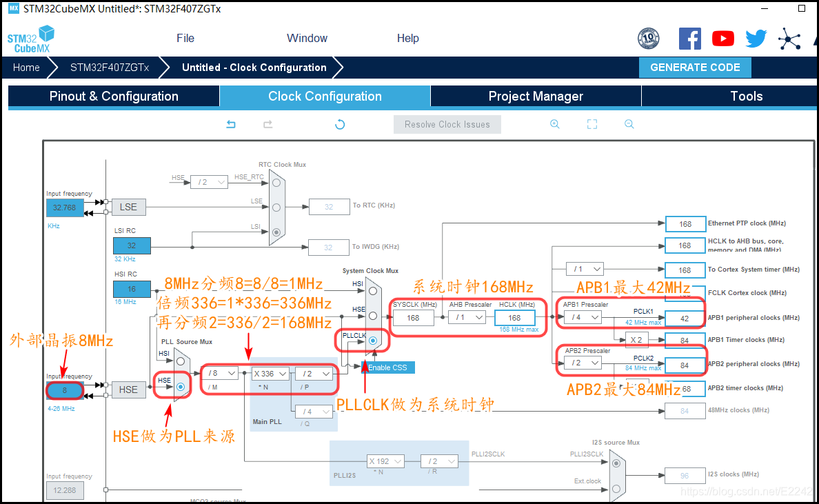Maximize the STM32CubeMX window
819x504 pixels.
click(x=802, y=8)
